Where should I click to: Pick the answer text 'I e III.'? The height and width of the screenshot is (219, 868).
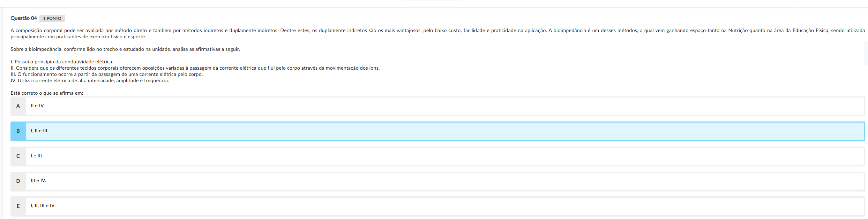click(37, 156)
